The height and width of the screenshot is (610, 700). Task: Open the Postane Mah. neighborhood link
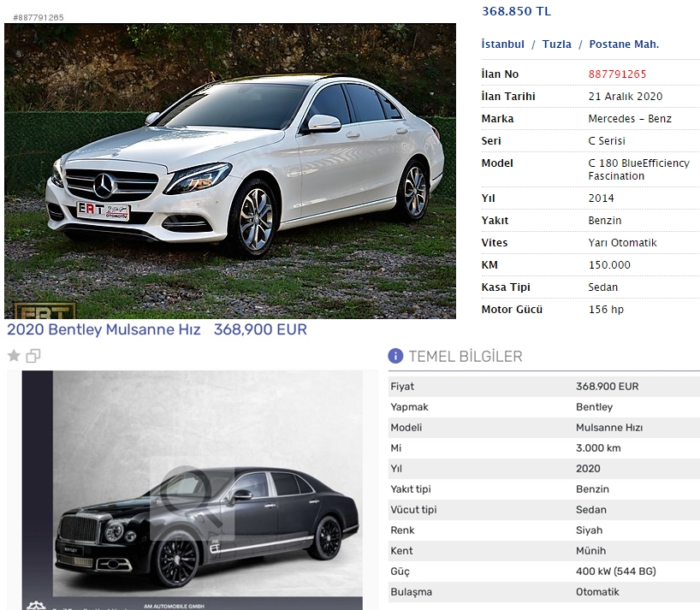624,44
